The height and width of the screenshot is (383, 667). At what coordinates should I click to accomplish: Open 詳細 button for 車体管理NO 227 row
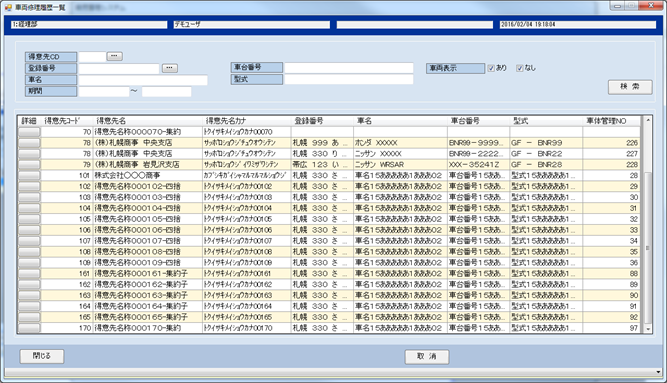[x=29, y=154]
